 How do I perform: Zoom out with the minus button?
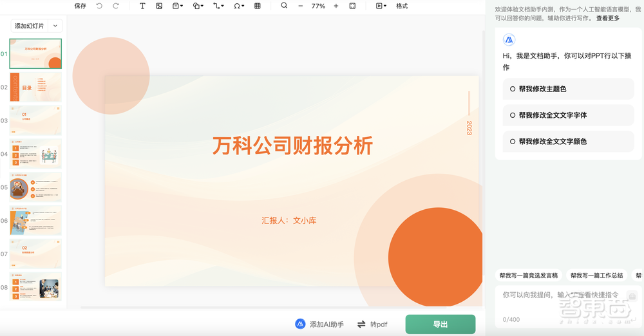coord(301,6)
